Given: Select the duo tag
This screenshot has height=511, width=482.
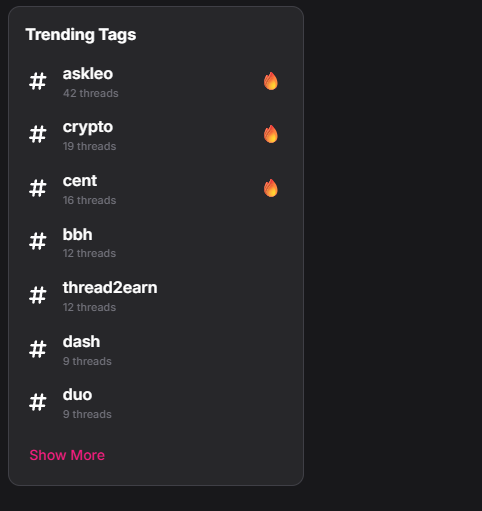Looking at the screenshot, I should 77,395.
